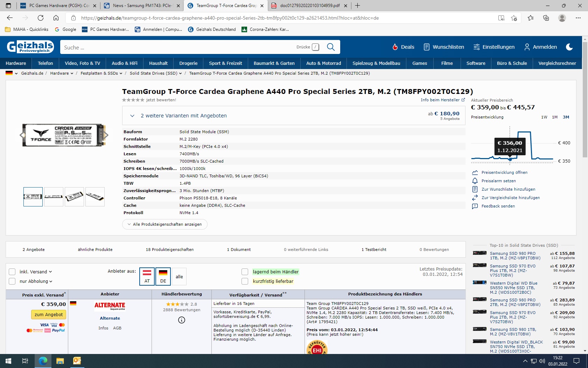The height and width of the screenshot is (368, 588).
Task: Click the Preisalarm setzen bell icon
Action: 475,181
